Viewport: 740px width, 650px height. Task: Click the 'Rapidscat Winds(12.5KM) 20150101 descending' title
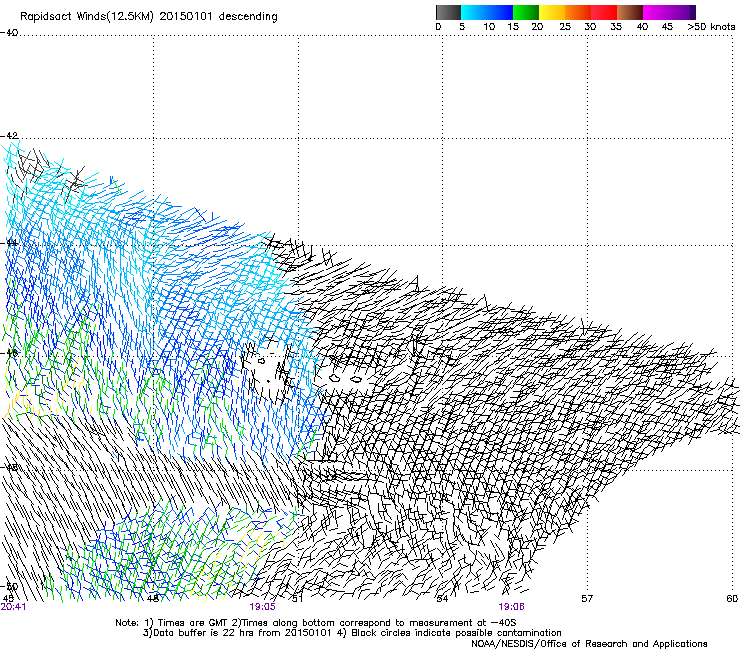[149, 17]
